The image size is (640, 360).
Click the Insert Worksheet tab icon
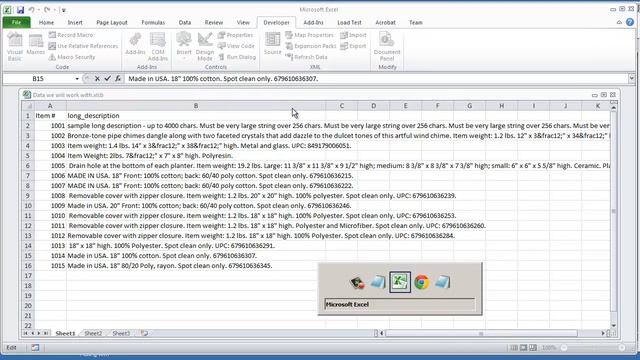point(144,333)
